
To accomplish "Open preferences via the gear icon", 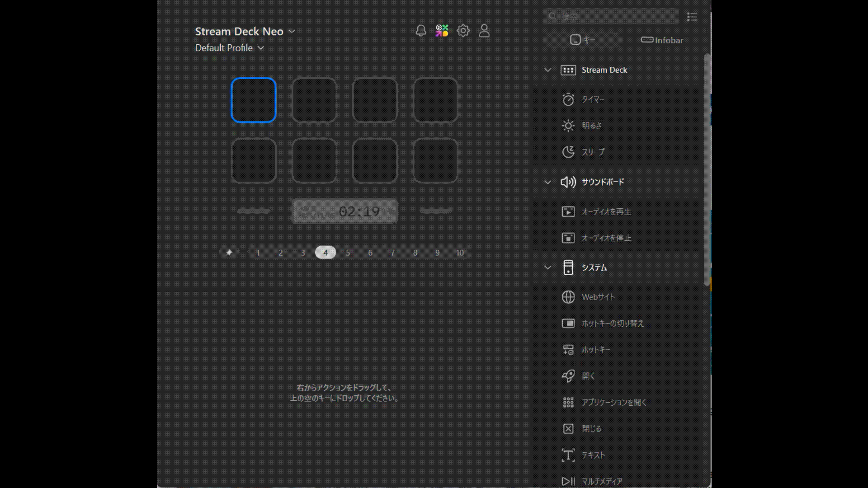I will [x=463, y=31].
